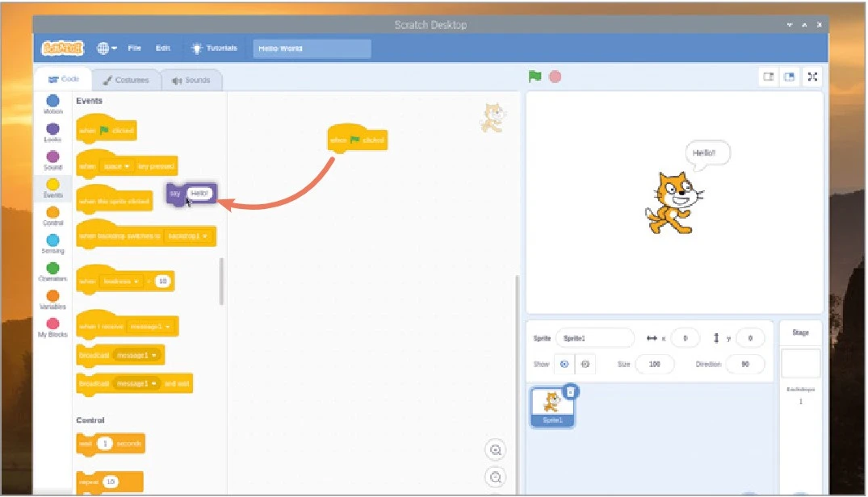Zoom out on the code workspace

point(496,477)
